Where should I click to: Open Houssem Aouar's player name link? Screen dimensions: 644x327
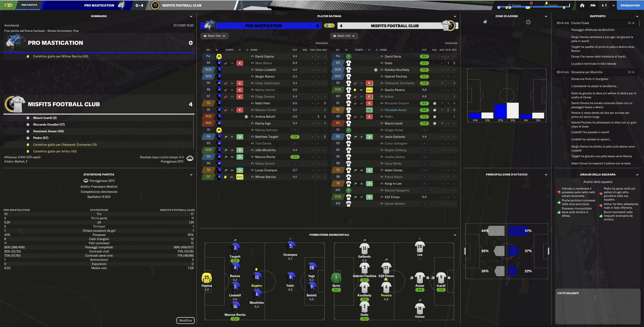[395, 110]
